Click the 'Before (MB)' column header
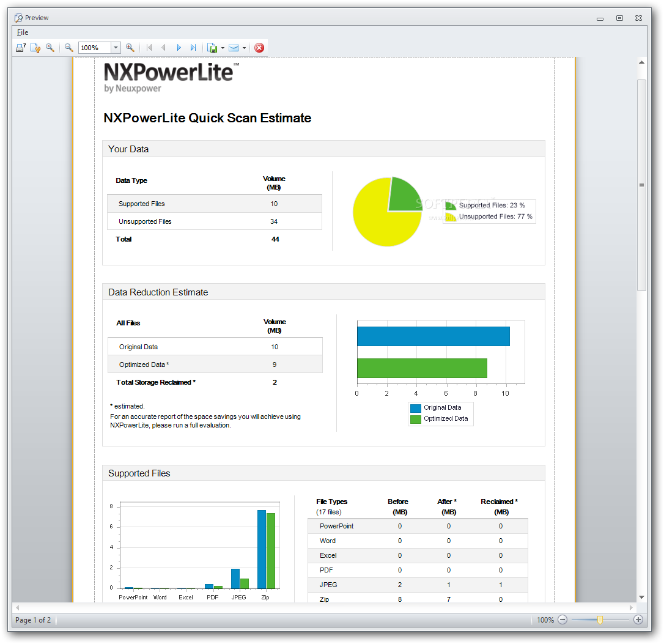Image resolution: width=664 pixels, height=644 pixels. tap(399, 507)
